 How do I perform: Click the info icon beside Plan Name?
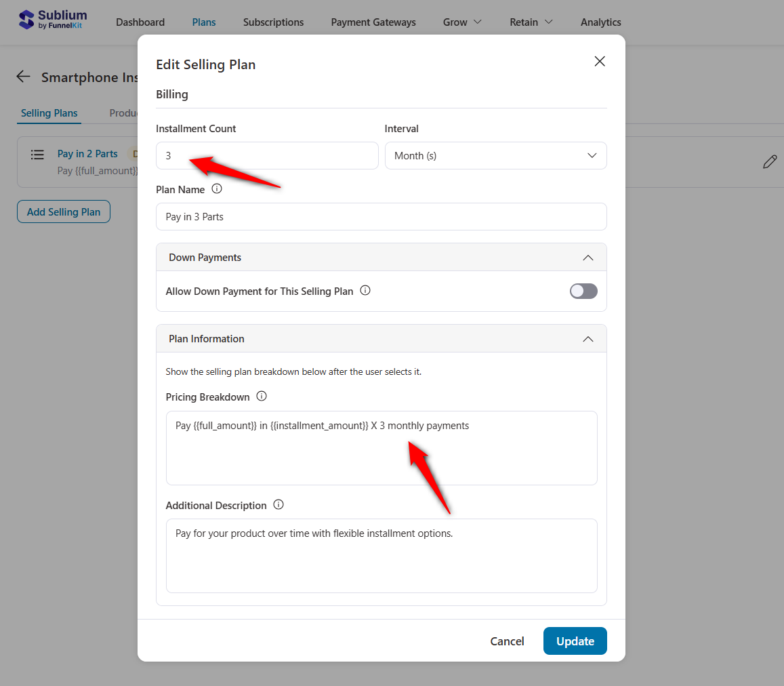coord(217,188)
